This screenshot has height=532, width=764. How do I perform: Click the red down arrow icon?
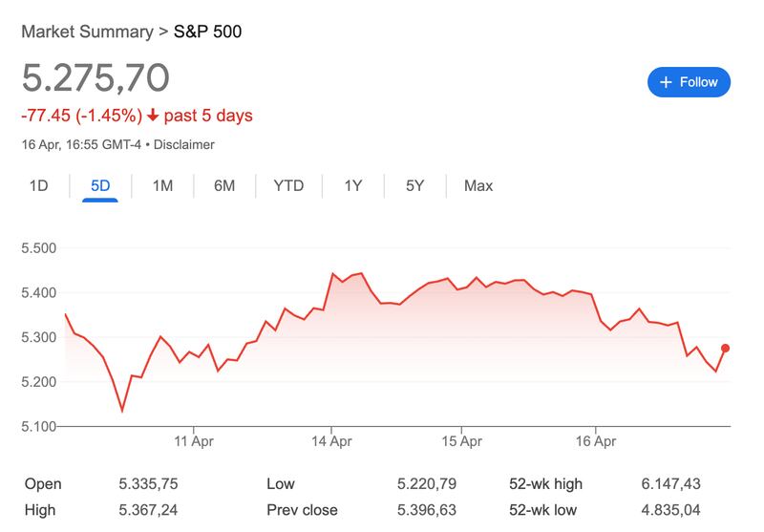tap(153, 116)
